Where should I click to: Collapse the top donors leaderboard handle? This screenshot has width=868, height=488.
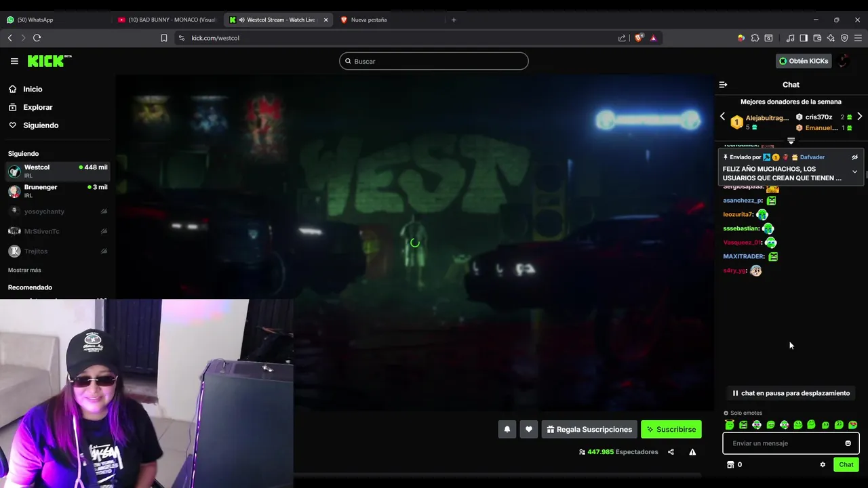791,141
